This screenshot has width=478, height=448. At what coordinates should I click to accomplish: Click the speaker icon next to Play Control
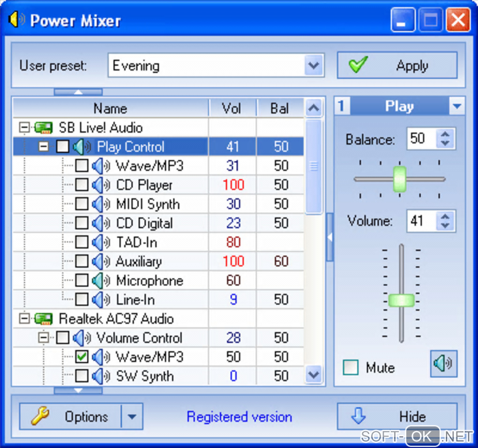(82, 147)
